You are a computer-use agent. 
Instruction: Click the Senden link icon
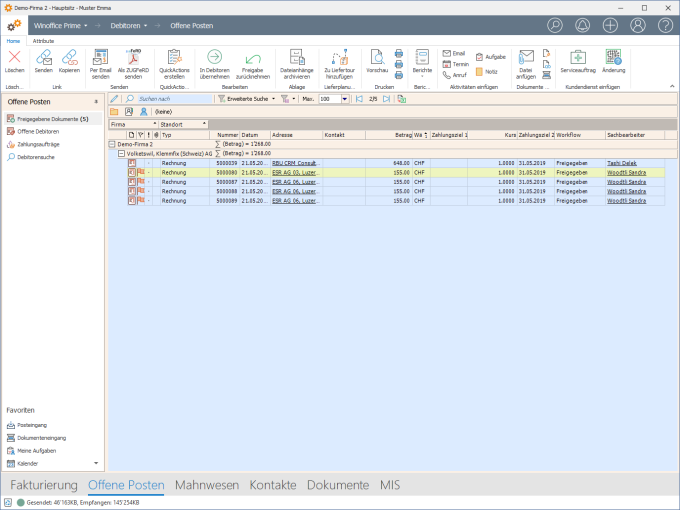(x=43, y=57)
